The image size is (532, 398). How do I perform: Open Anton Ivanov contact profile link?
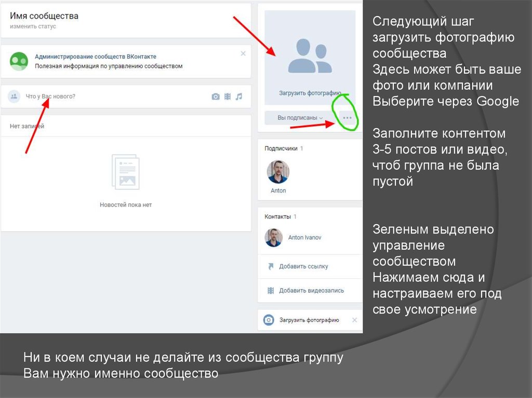(x=304, y=238)
